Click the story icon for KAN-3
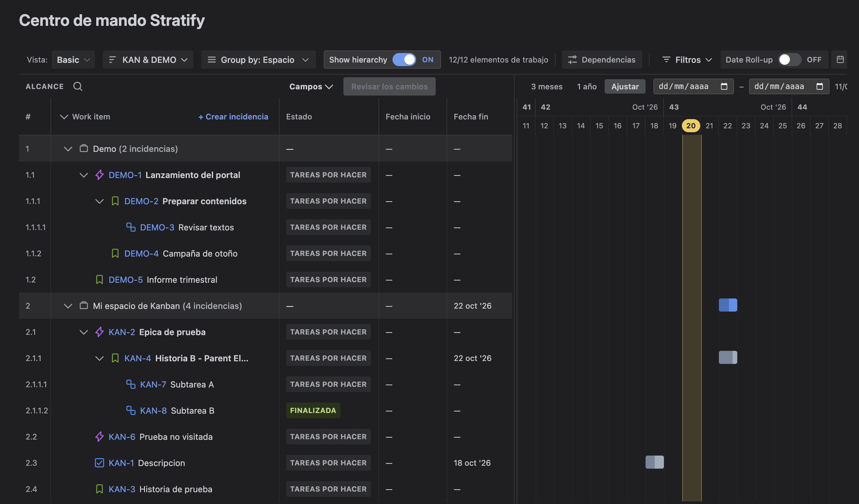Image resolution: width=859 pixels, height=504 pixels. tap(100, 489)
